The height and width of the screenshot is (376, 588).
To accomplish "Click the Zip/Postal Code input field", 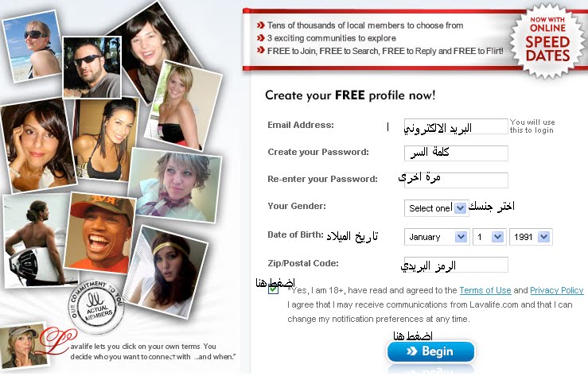I will [x=456, y=265].
